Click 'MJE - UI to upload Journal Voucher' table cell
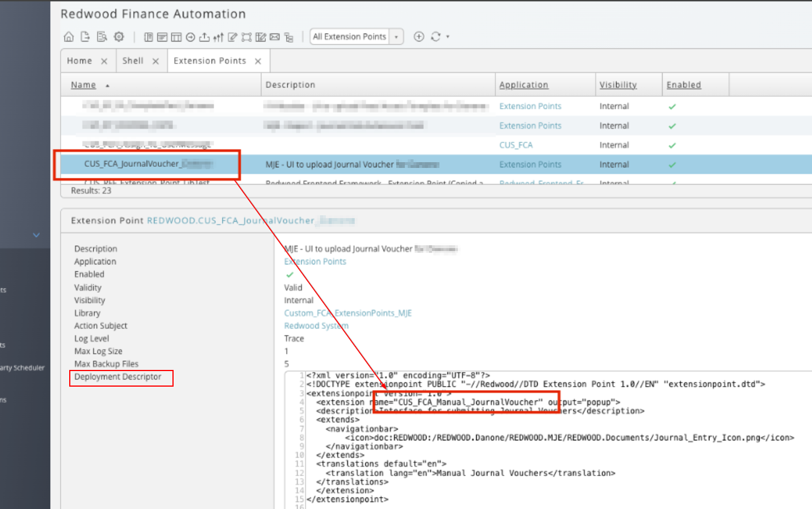 tap(352, 164)
